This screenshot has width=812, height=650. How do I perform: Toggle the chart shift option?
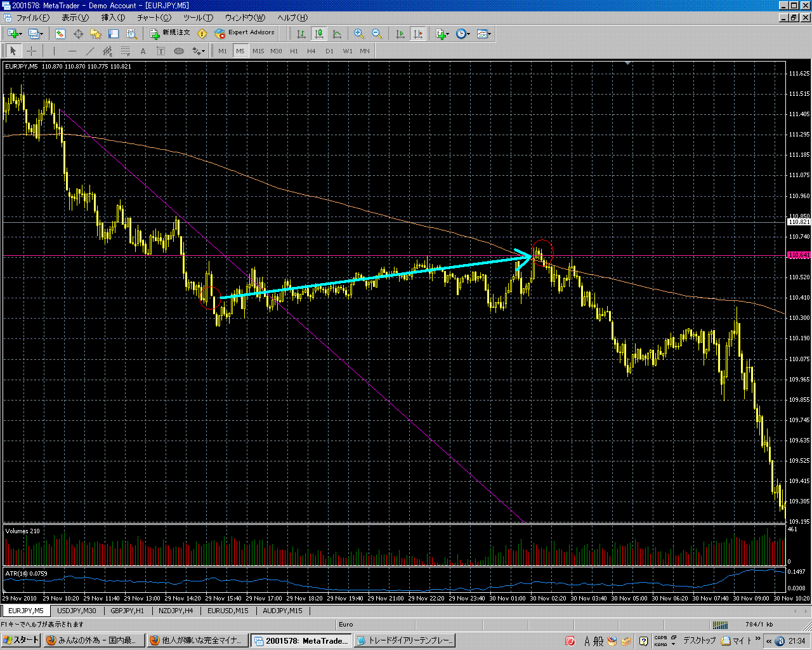click(x=418, y=34)
